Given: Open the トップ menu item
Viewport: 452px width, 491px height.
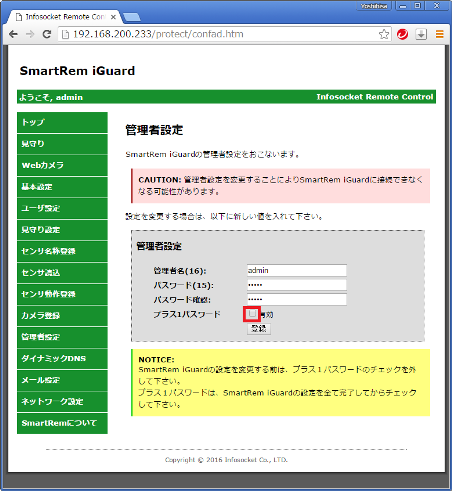Looking at the screenshot, I should (62, 122).
